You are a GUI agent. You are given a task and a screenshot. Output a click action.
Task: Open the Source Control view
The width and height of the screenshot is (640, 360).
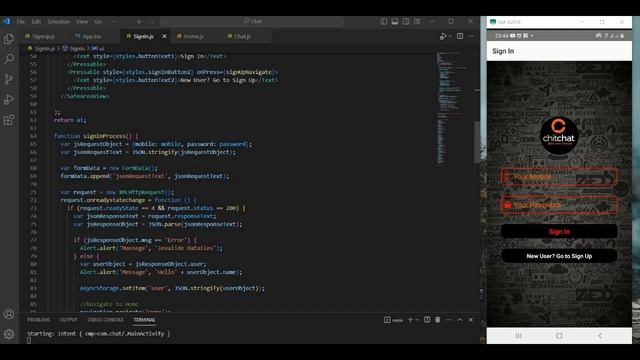(x=9, y=79)
